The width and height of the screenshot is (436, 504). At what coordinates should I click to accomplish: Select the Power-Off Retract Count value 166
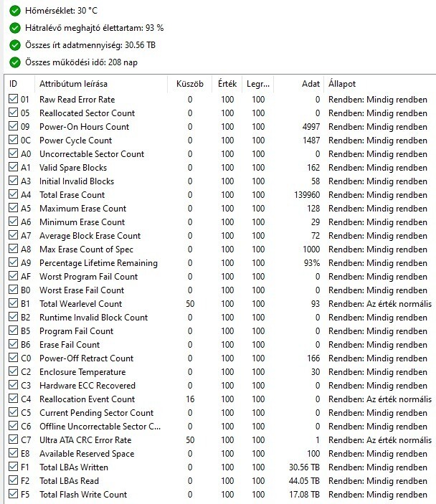(x=313, y=358)
